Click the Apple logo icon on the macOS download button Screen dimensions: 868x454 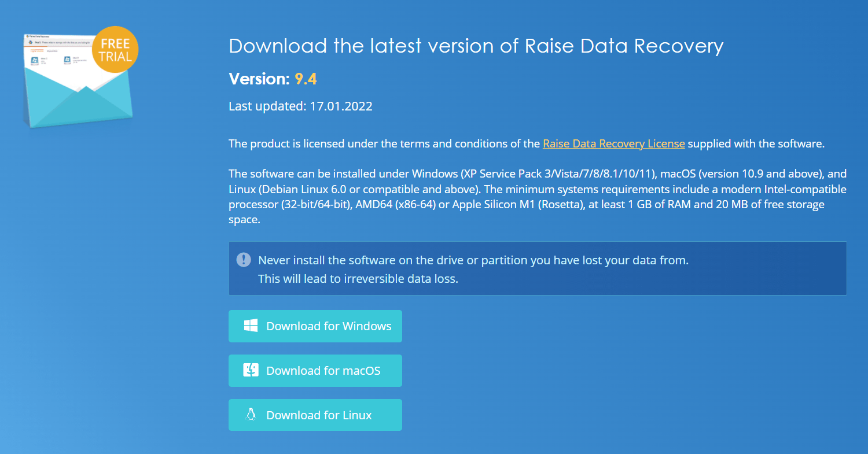(x=250, y=370)
